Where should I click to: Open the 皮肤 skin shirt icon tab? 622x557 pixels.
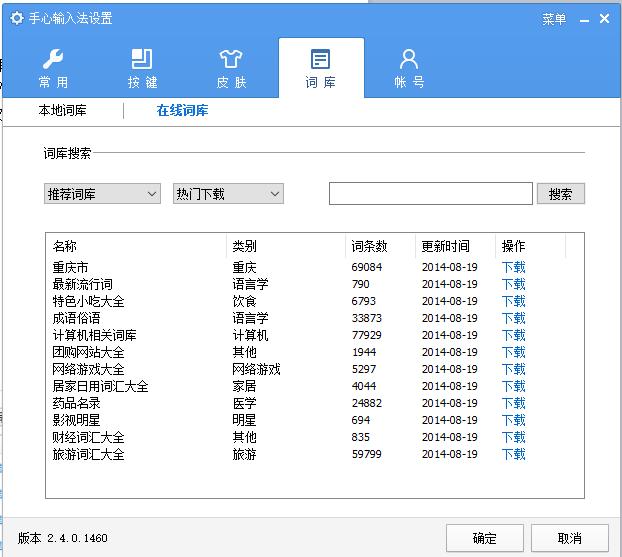tap(231, 68)
